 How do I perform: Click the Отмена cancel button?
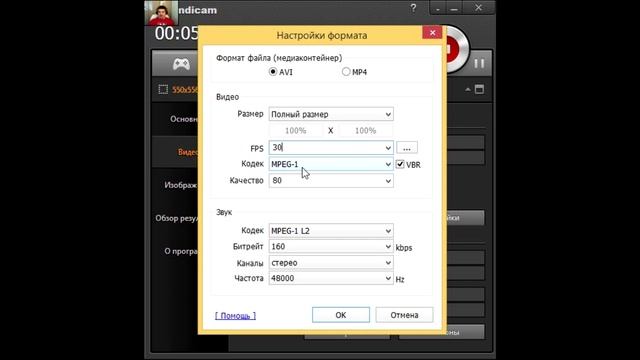point(404,315)
